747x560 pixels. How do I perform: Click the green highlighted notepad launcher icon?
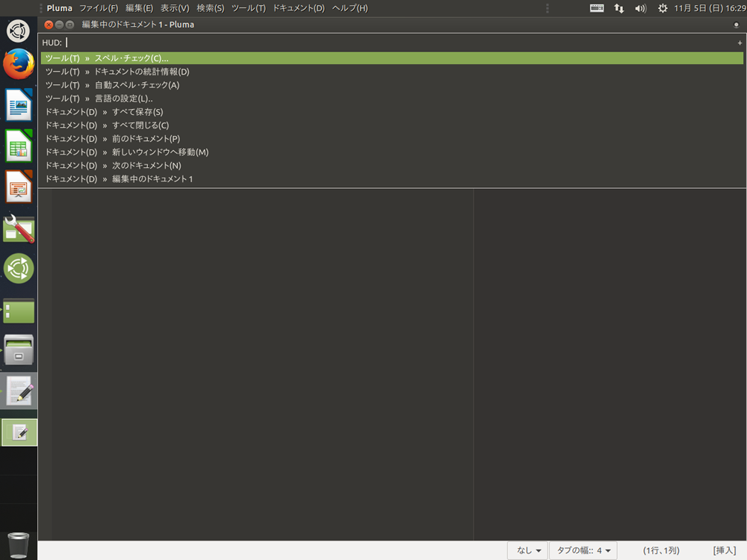(x=19, y=432)
